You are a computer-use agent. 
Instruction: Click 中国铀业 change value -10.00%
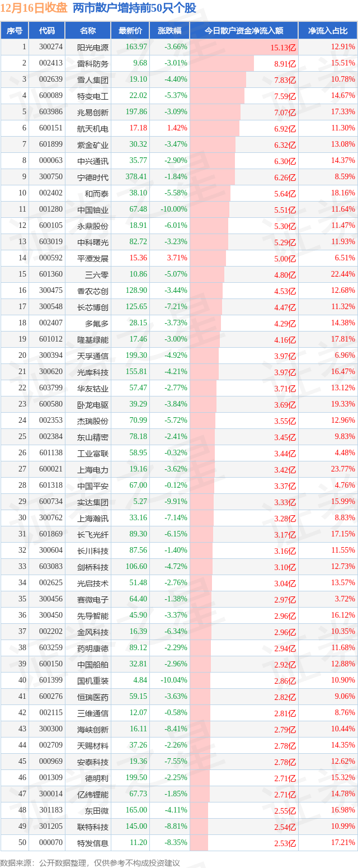[x=175, y=209]
